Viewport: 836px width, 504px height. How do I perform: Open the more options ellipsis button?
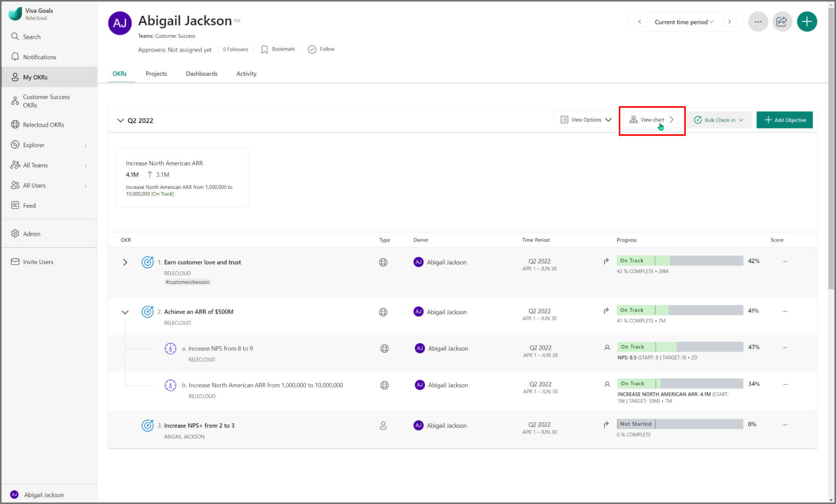pyautogui.click(x=758, y=21)
